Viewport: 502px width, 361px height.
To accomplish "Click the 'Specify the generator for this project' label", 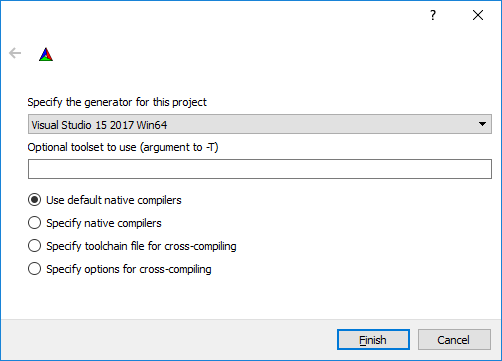I will 117,102.
